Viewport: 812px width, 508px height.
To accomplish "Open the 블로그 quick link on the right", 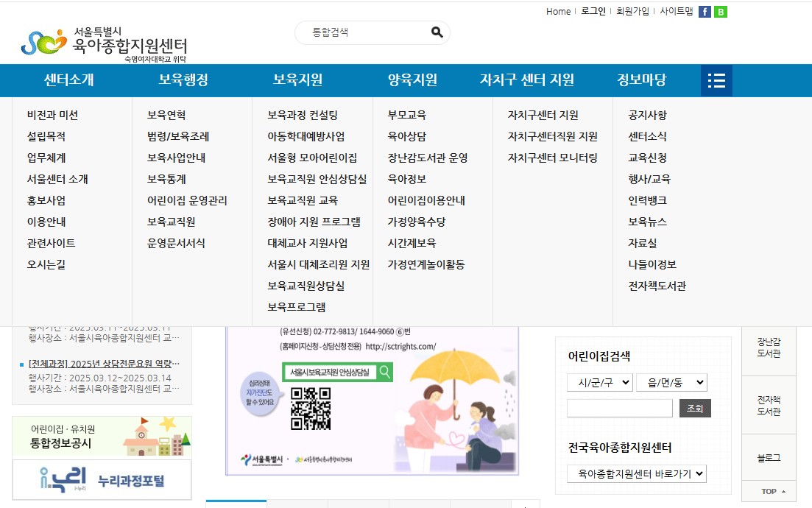I will coord(768,456).
